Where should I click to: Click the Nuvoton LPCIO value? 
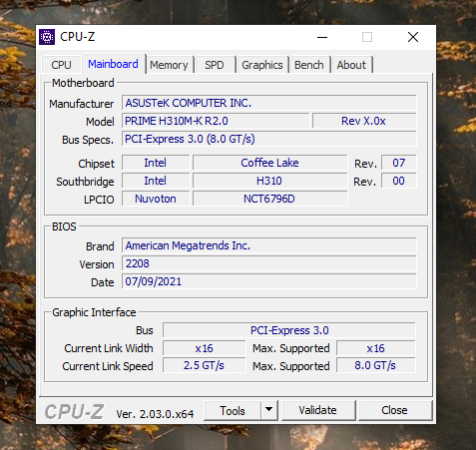coord(156,199)
